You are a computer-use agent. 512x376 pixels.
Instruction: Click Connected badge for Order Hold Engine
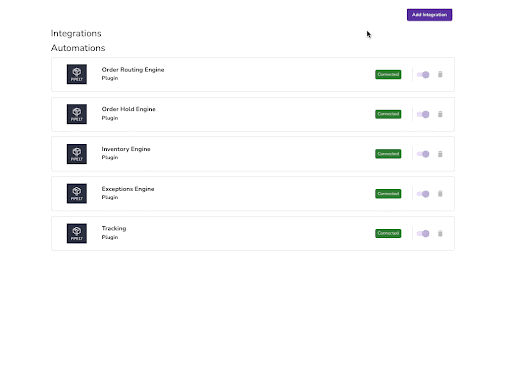click(388, 114)
